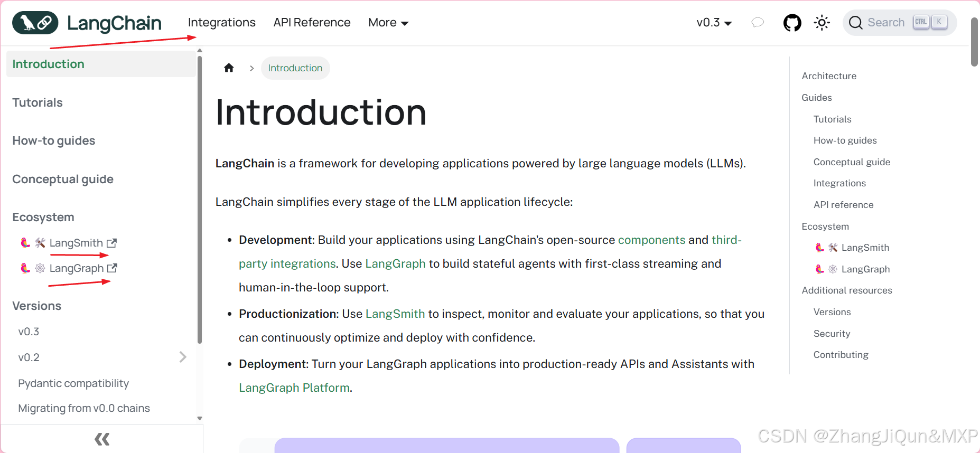Open the GitHub repository icon
Screen dimensions: 980x453
pos(792,23)
